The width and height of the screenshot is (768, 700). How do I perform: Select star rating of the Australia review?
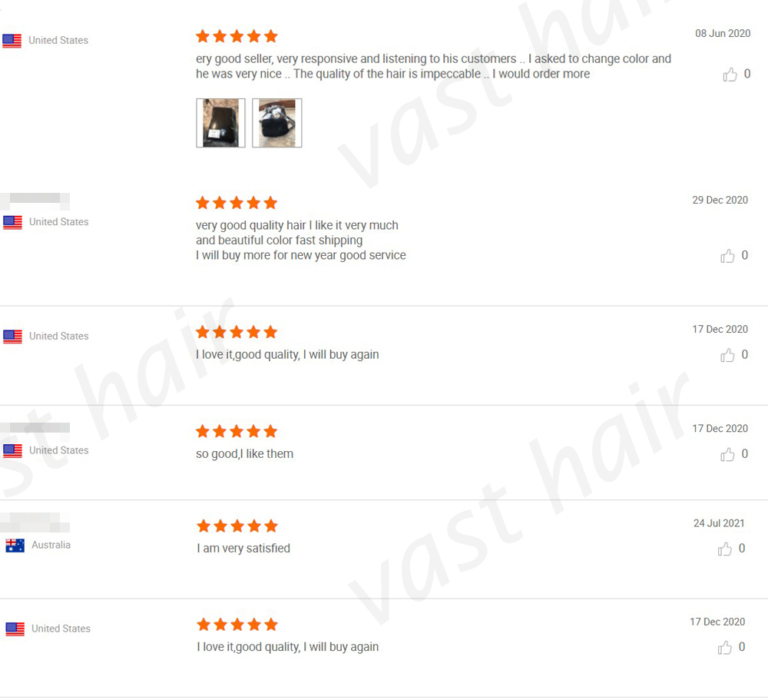[237, 526]
